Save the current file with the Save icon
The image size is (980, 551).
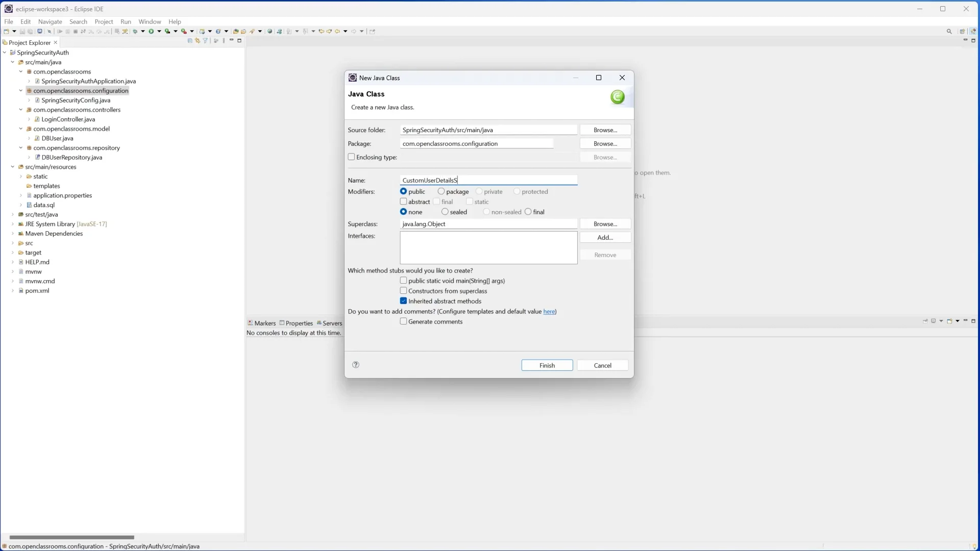coord(22,31)
